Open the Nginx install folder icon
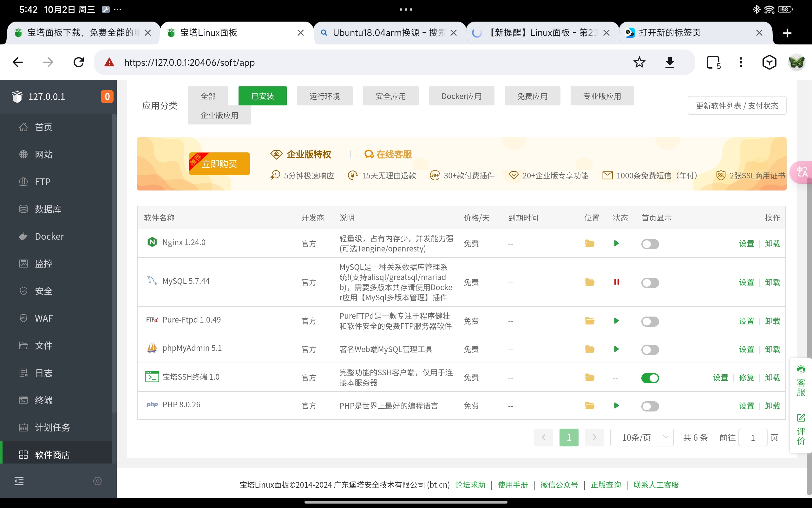 tap(590, 243)
